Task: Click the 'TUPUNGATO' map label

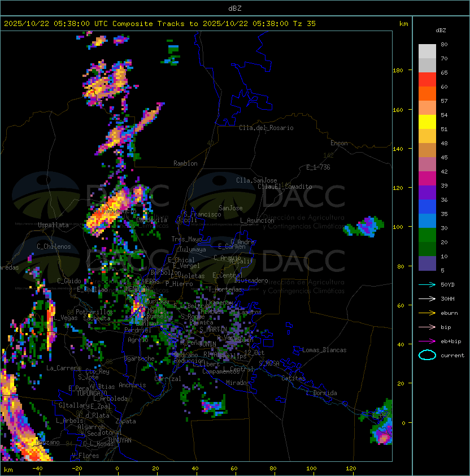Action: point(92,393)
